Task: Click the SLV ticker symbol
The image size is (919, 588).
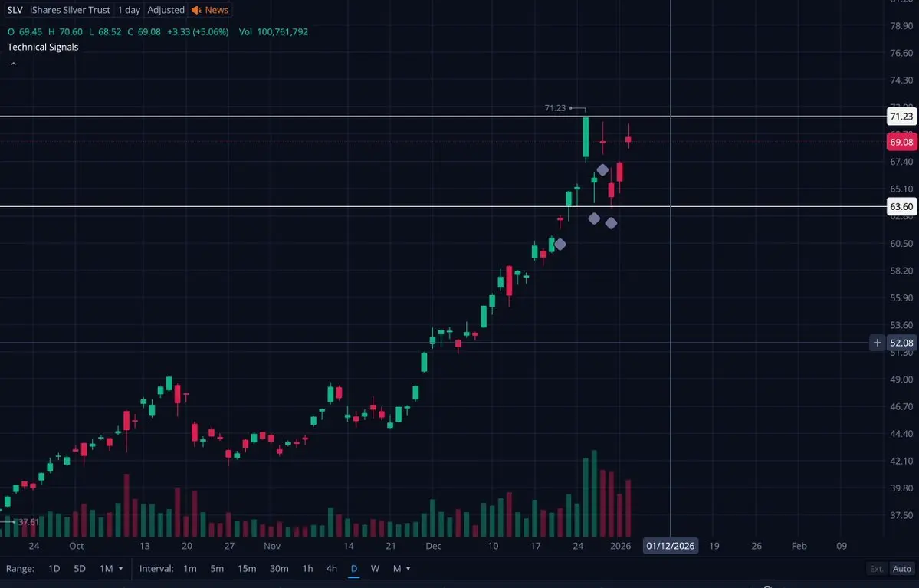Action: (x=15, y=10)
